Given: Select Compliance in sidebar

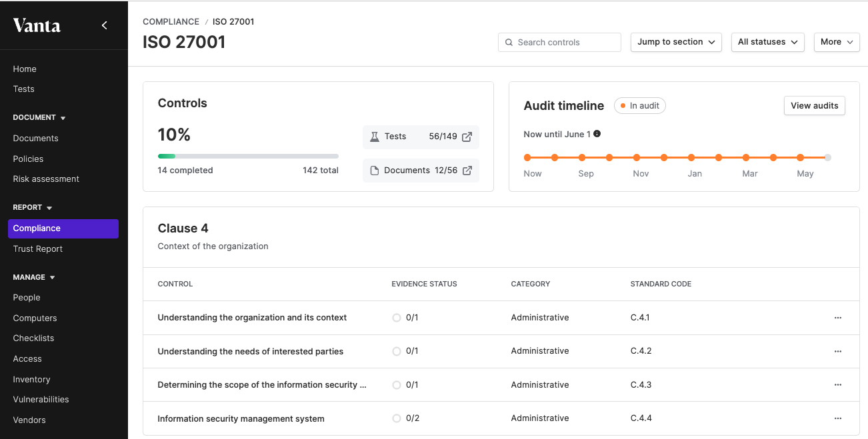Looking at the screenshot, I should 63,228.
